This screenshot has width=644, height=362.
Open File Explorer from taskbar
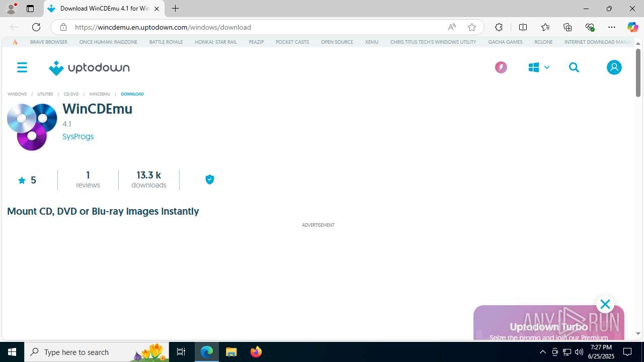pos(231,352)
